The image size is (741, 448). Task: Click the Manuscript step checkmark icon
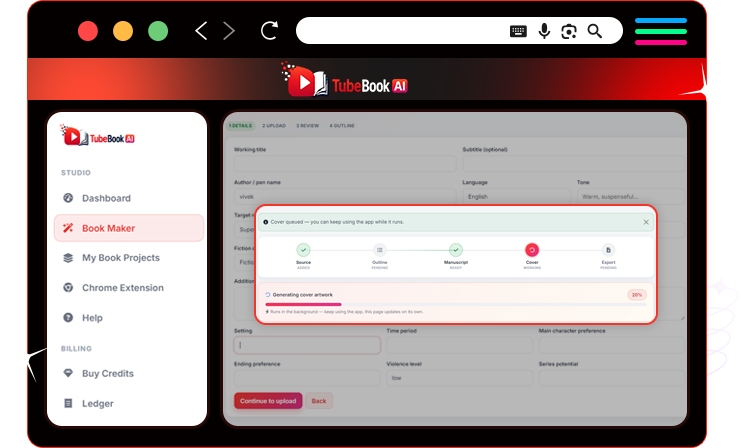(456, 250)
